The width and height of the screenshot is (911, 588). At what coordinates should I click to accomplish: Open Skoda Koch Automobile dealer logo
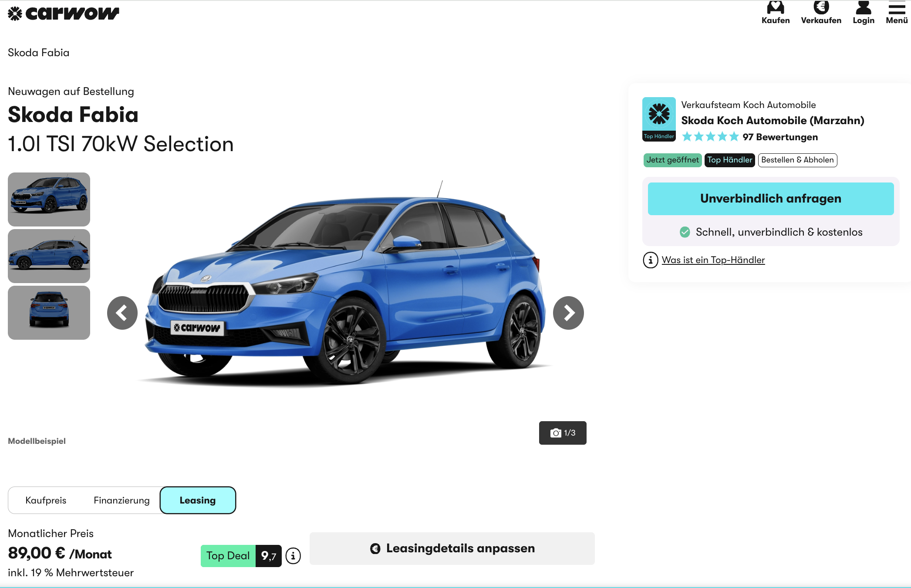click(x=659, y=119)
